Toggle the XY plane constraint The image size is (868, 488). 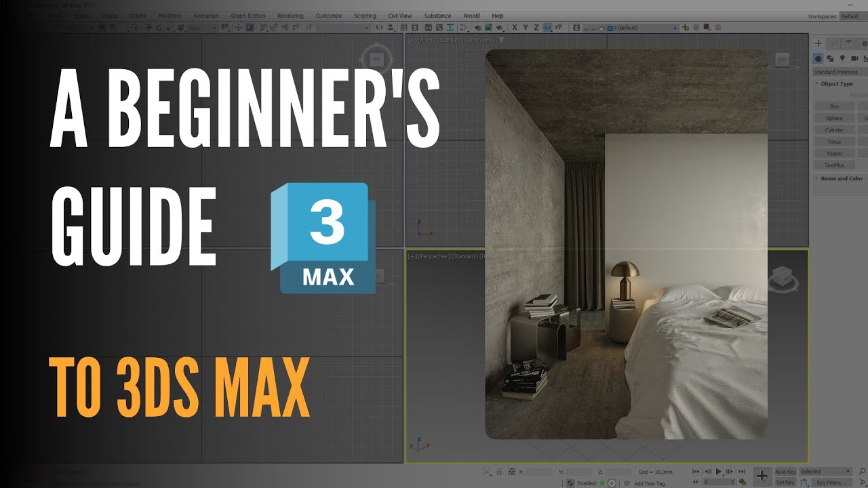(547, 28)
